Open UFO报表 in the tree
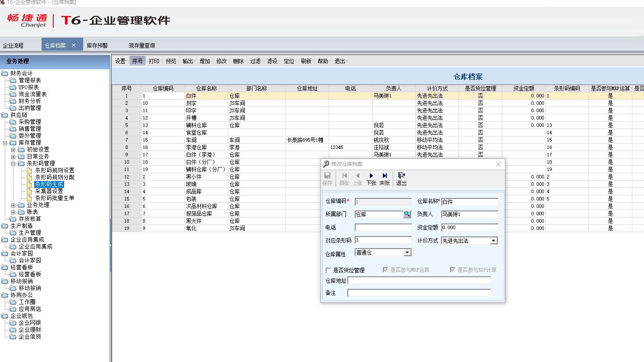Screen dimensions: 644x362 click(29, 87)
